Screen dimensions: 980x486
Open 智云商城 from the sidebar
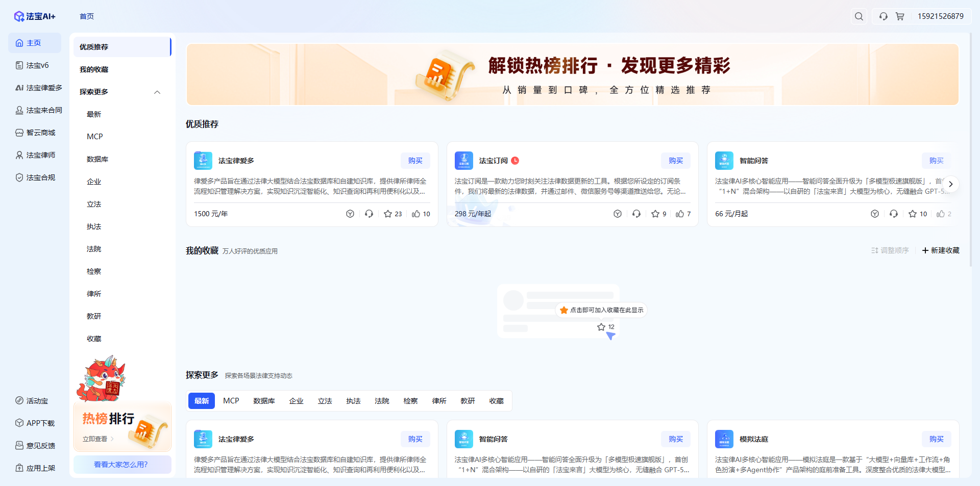tap(39, 132)
